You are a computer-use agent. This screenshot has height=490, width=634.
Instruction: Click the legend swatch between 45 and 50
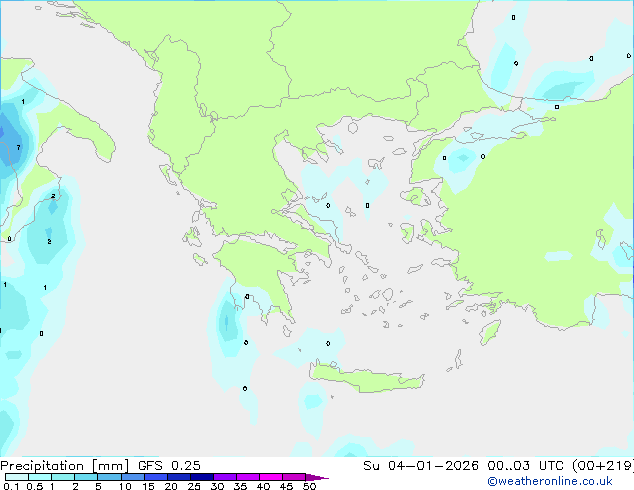tap(294, 477)
